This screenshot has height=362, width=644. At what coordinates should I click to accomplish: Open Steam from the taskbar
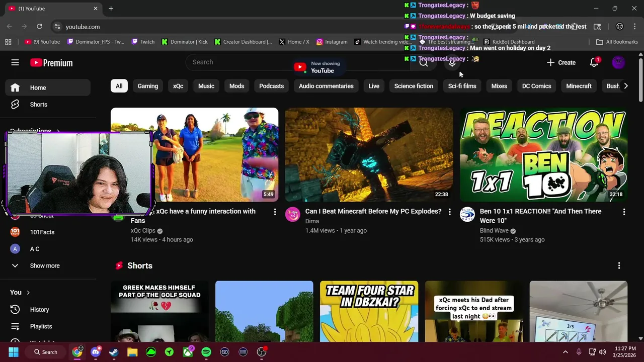pos(114,352)
